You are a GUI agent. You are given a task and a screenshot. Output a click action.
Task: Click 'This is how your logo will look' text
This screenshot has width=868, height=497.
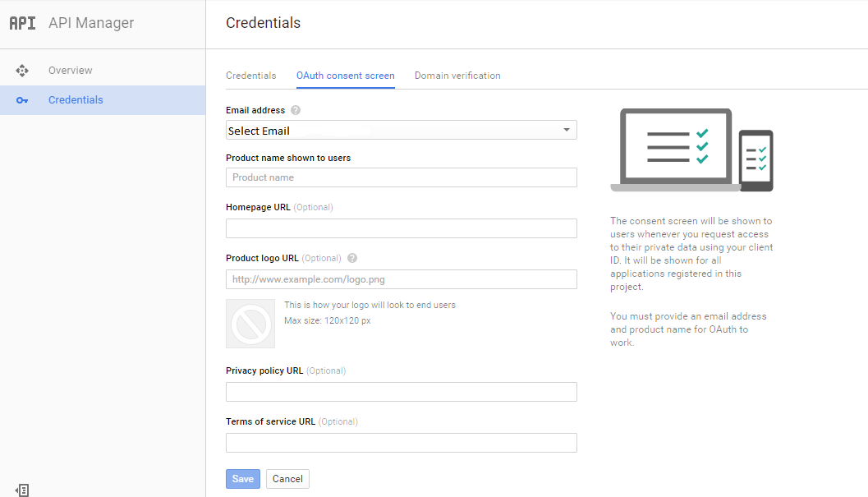(x=370, y=305)
